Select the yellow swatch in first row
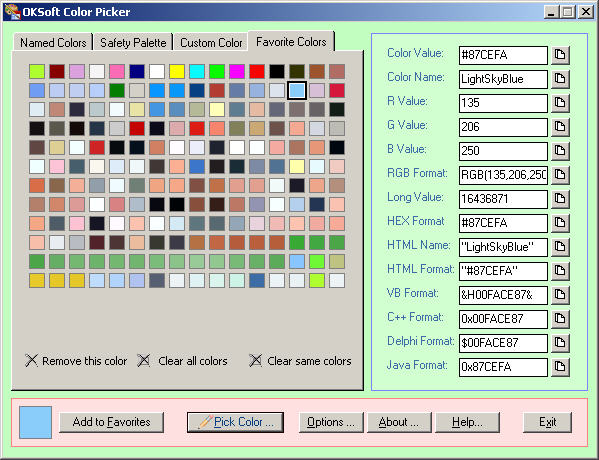Image resolution: width=599 pixels, height=460 pixels. 177,71
